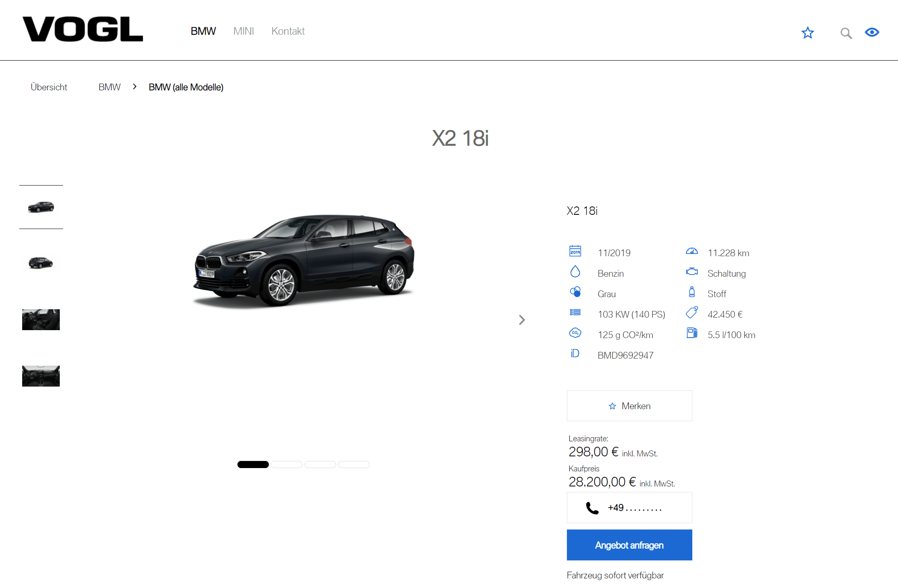Click the fuel drop icon beside Benzin
The width and height of the screenshot is (898, 588).
pos(575,272)
